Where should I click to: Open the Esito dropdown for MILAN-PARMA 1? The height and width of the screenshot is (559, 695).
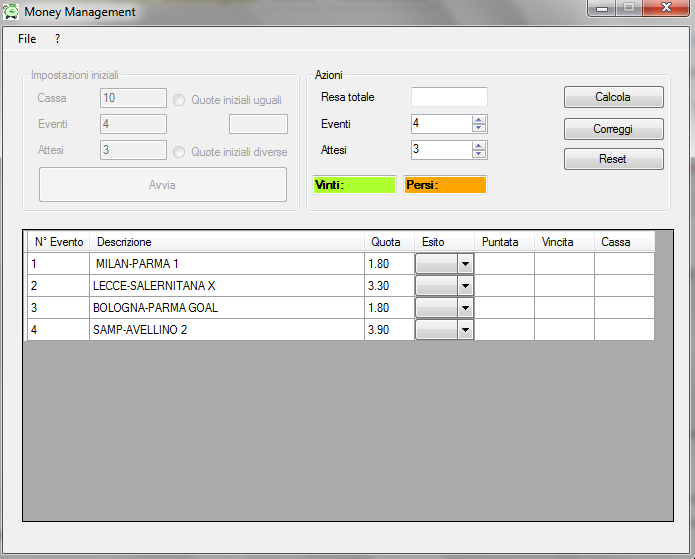click(x=465, y=264)
